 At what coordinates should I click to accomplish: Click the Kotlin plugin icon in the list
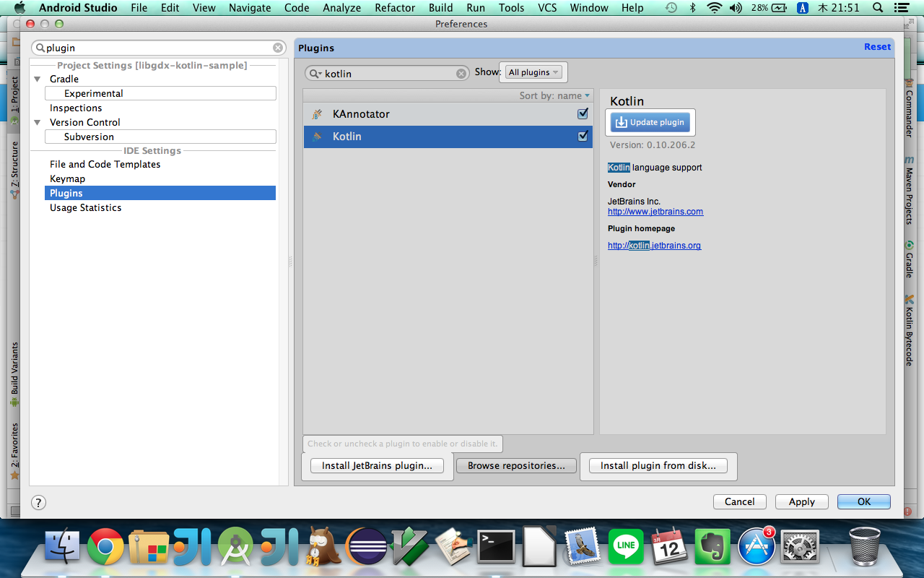tap(317, 137)
